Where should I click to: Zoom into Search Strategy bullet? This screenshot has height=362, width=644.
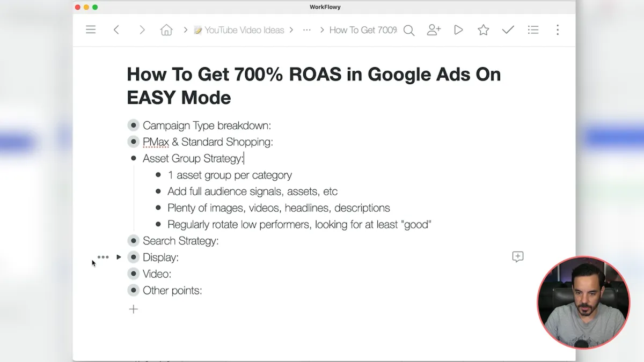click(x=134, y=241)
